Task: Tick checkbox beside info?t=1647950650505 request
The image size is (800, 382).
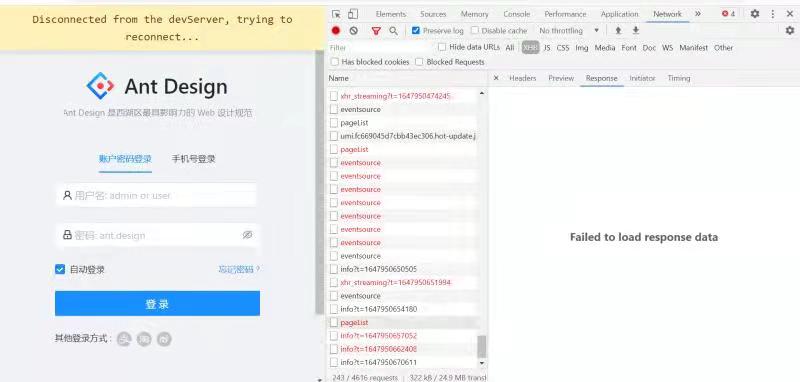Action: tap(334, 269)
